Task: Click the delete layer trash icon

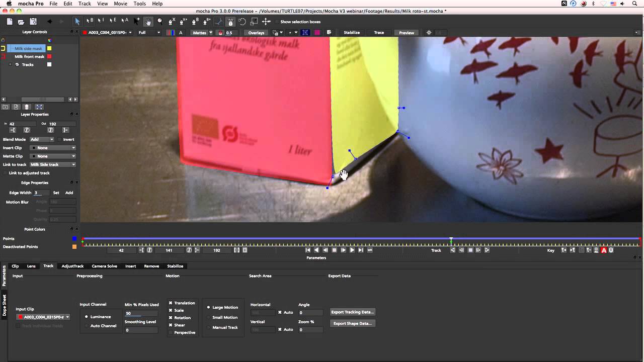Action: tap(27, 107)
